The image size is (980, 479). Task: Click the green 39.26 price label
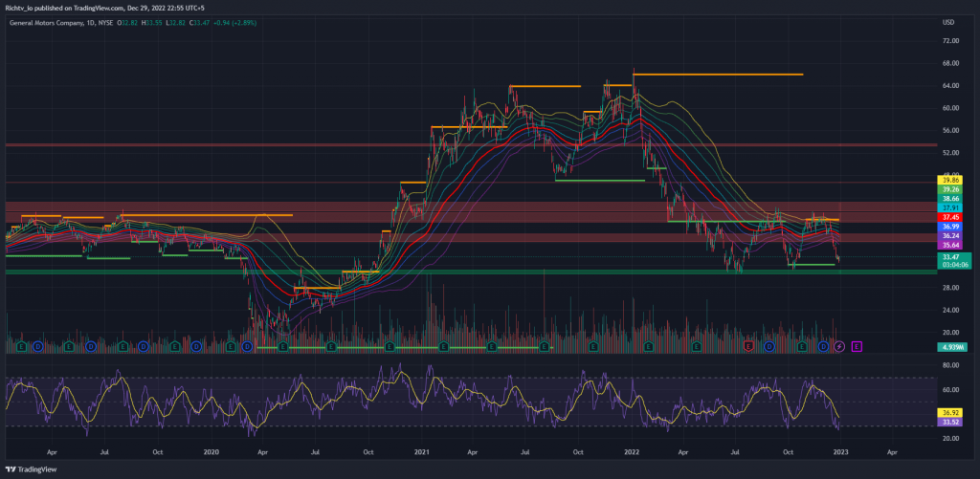[x=951, y=188]
